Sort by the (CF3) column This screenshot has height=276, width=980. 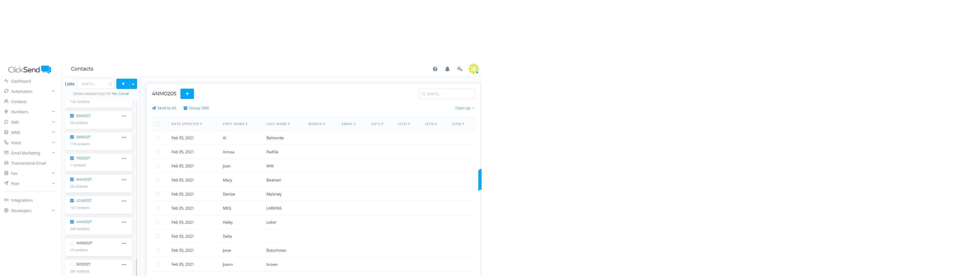point(431,124)
